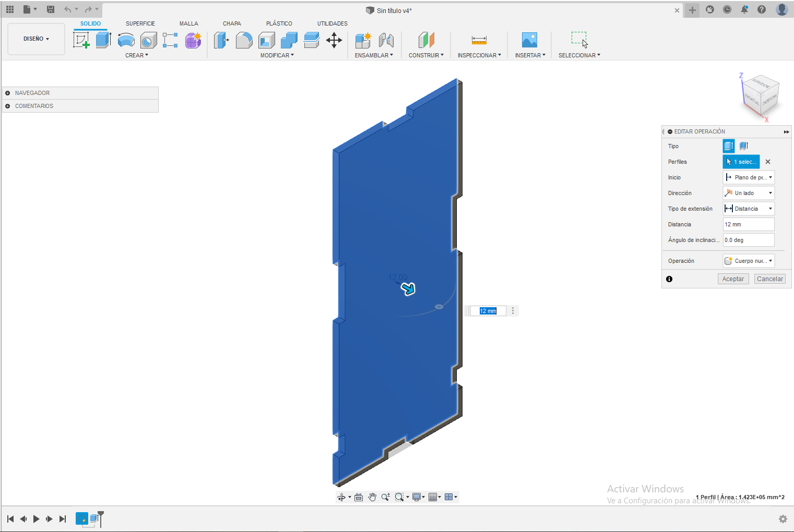
Task: Open the Inicio dropdown
Action: 749,177
